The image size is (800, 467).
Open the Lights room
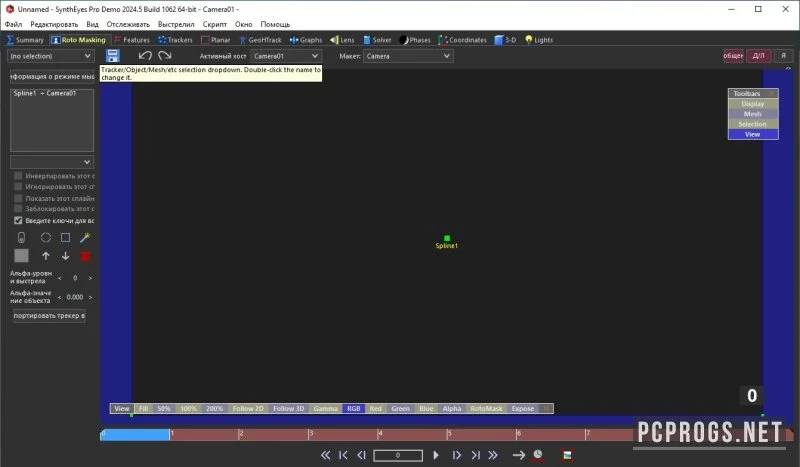539,40
